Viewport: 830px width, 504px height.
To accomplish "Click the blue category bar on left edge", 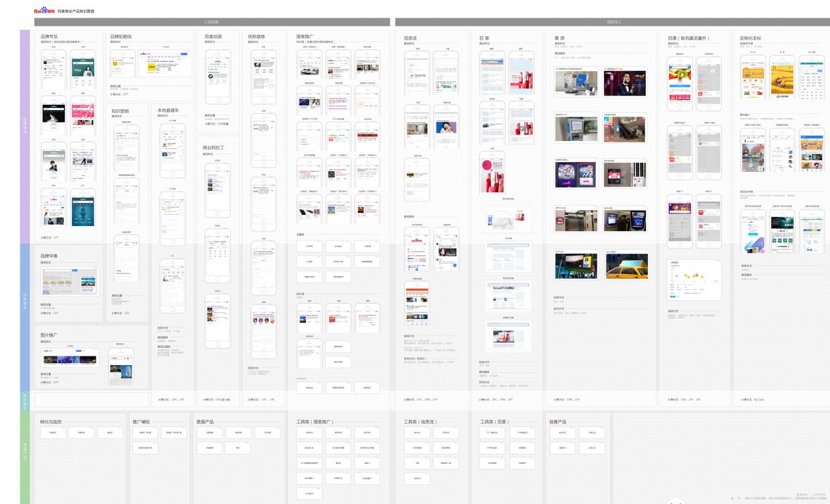I will [25, 318].
